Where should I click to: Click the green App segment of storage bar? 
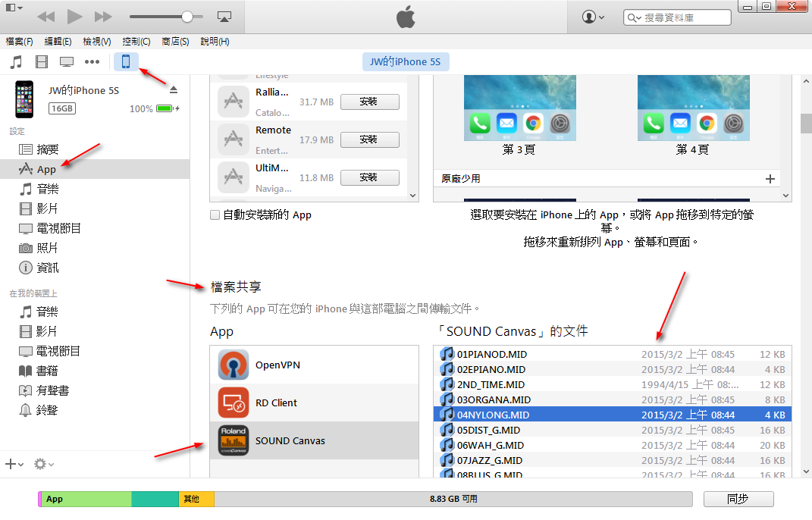tap(86, 500)
